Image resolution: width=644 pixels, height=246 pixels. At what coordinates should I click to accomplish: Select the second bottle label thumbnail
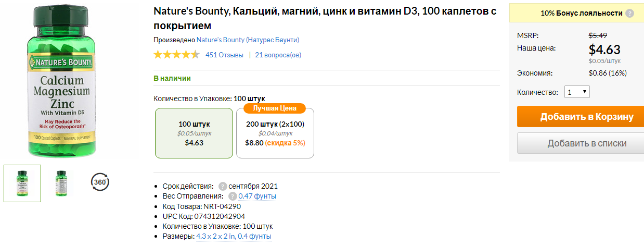click(x=61, y=183)
